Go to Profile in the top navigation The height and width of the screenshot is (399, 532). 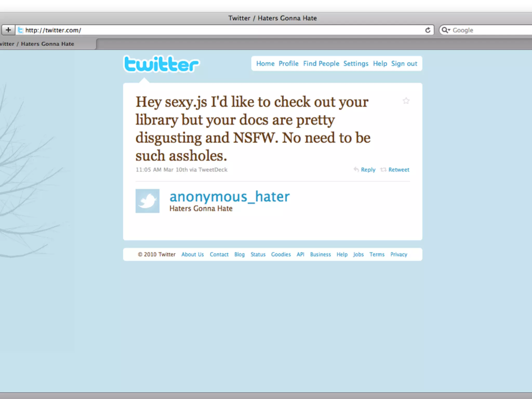tap(288, 64)
